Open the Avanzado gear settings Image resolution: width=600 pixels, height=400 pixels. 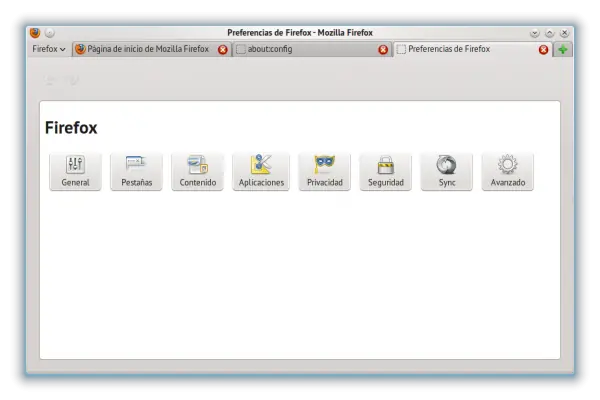[507, 171]
